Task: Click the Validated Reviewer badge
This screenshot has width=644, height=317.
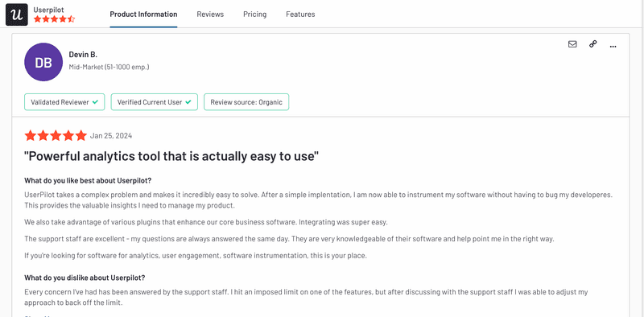Action: coord(64,102)
